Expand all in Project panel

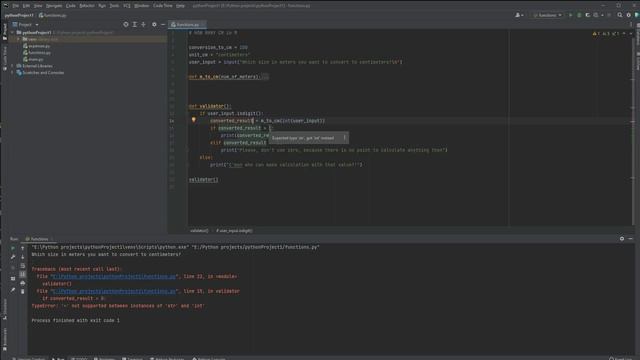click(x=135, y=24)
